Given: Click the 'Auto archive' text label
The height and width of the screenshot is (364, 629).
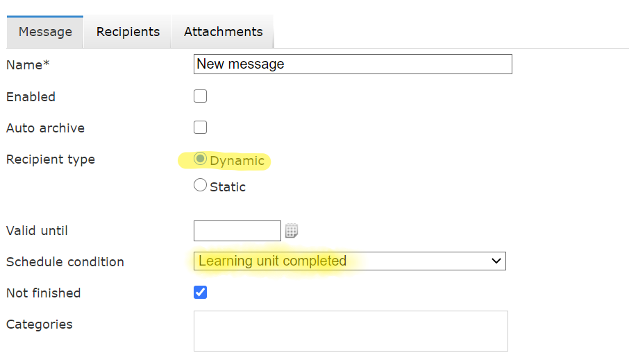Looking at the screenshot, I should 45,128.
